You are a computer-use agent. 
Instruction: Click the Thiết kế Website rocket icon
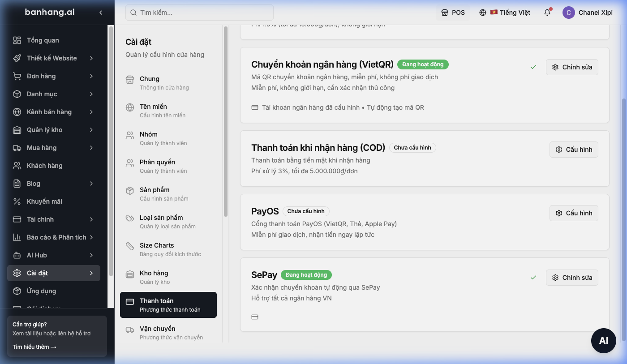17,58
